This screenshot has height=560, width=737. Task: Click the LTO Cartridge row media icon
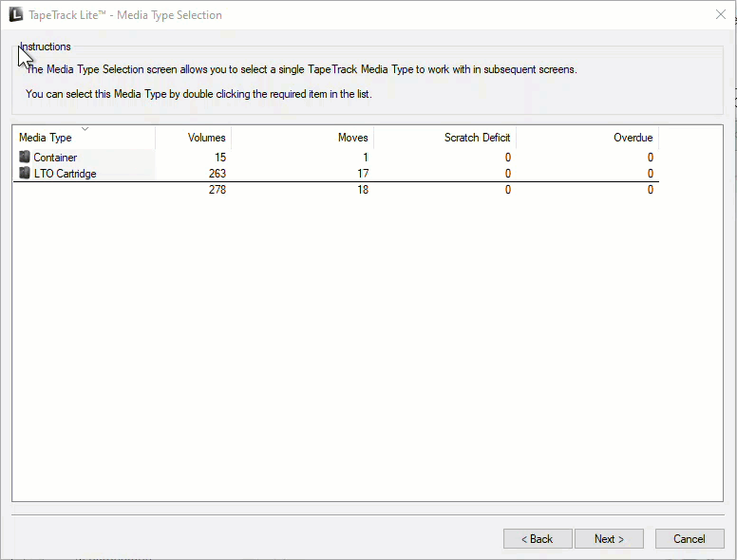coord(25,173)
